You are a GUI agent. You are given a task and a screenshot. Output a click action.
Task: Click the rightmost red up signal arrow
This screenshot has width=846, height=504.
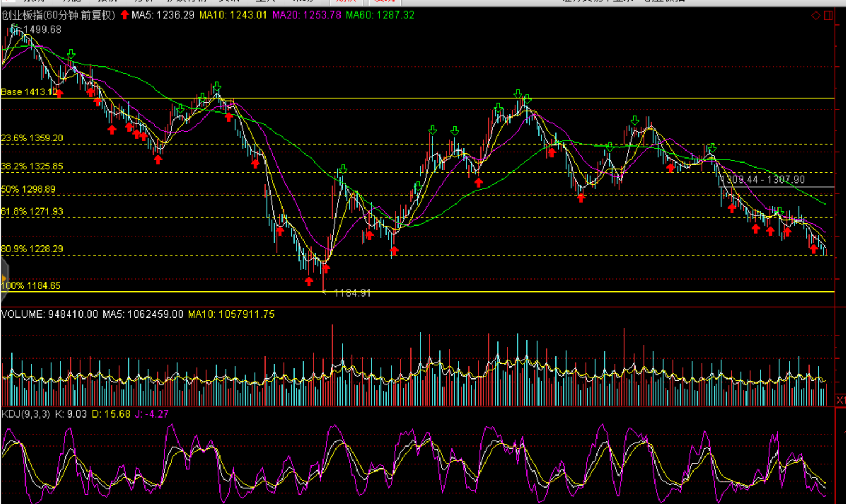pos(814,248)
